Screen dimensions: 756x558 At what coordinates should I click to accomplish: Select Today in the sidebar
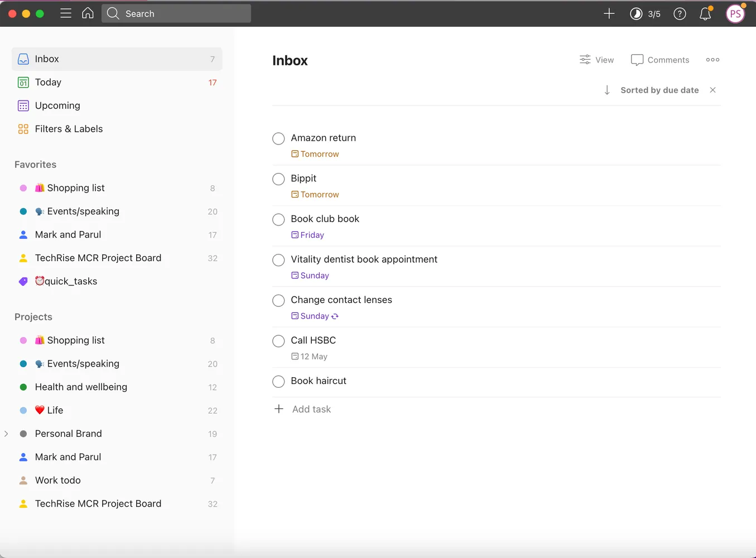coord(117,83)
